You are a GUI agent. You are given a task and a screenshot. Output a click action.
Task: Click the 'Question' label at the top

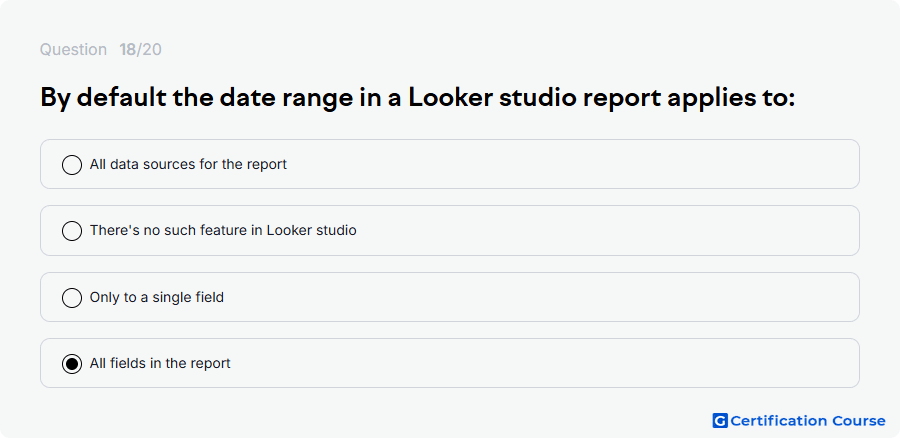point(73,50)
